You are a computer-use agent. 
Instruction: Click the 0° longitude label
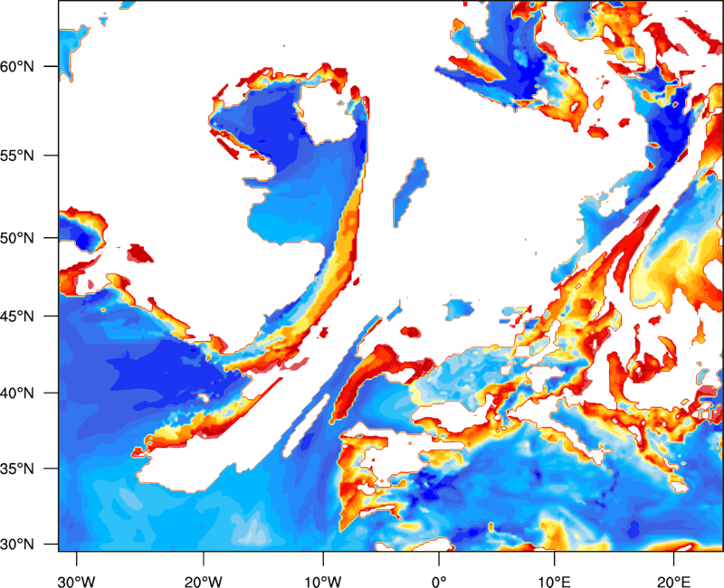[x=439, y=582]
